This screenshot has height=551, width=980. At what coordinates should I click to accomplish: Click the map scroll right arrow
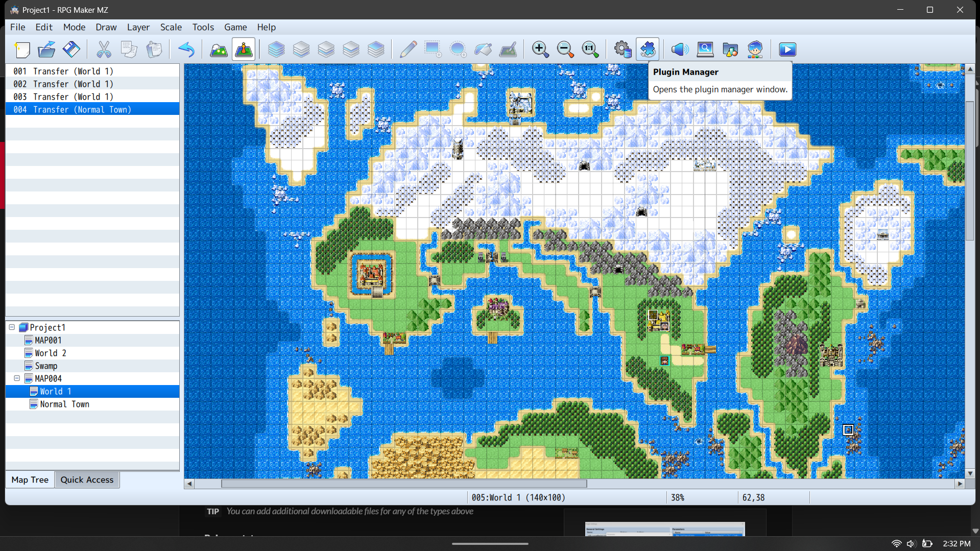pos(960,484)
